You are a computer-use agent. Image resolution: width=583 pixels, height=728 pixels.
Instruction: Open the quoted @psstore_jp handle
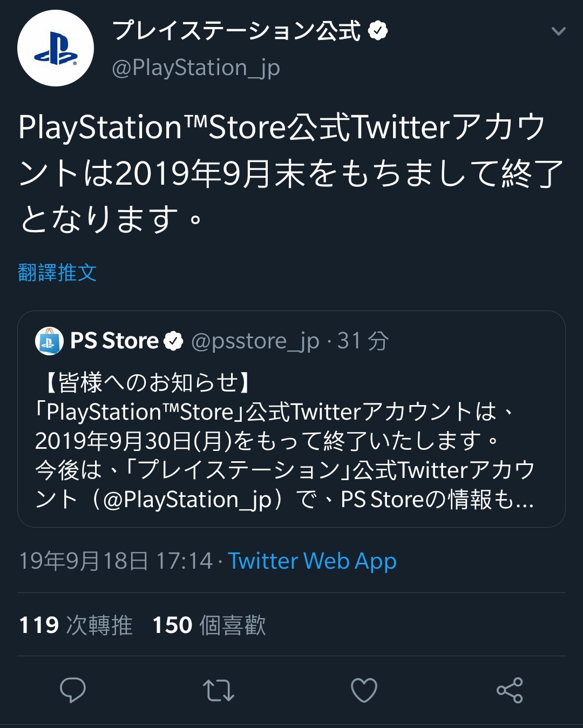point(255,341)
